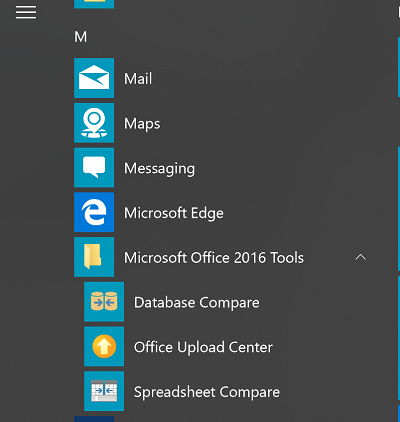Image resolution: width=400 pixels, height=422 pixels.
Task: Click the Messaging speech bubble icon
Action: click(x=94, y=167)
